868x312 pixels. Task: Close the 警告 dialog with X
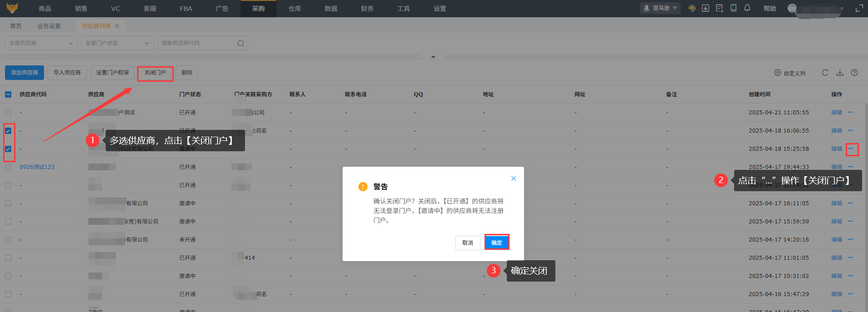(x=514, y=178)
